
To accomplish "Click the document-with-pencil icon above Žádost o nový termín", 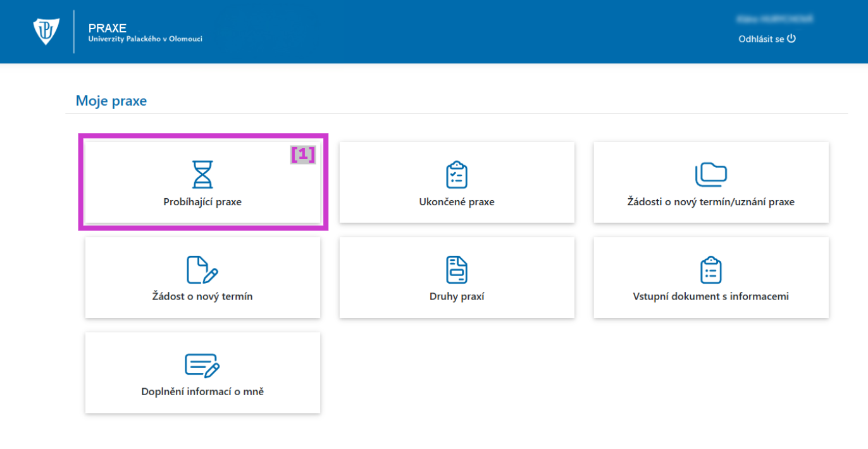I will tap(202, 270).
